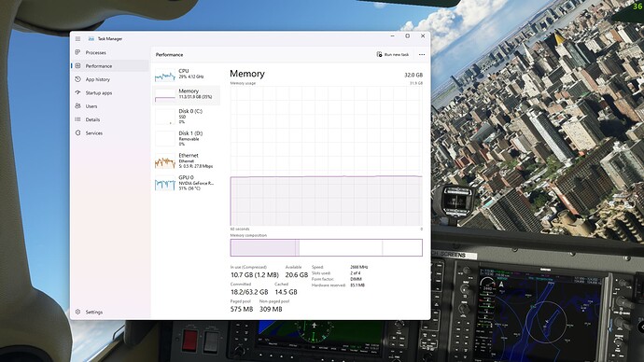Close the Task Manager window
This screenshot has height=362, width=644.
click(423, 36)
